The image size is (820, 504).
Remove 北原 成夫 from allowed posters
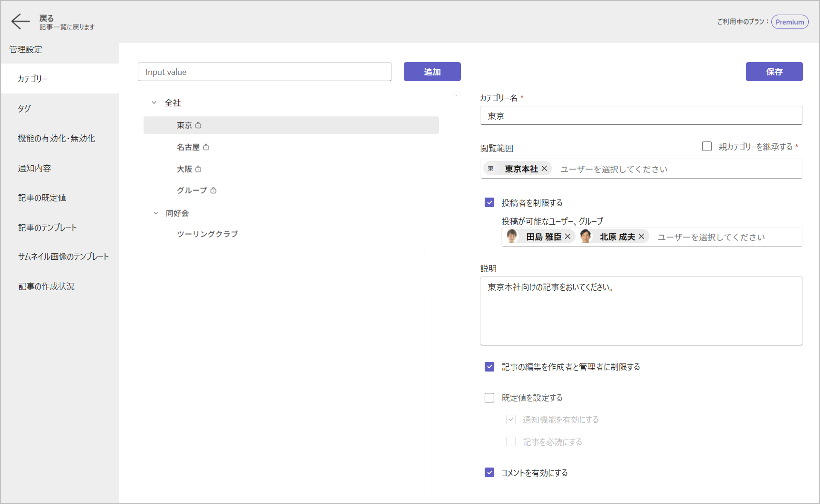(641, 237)
